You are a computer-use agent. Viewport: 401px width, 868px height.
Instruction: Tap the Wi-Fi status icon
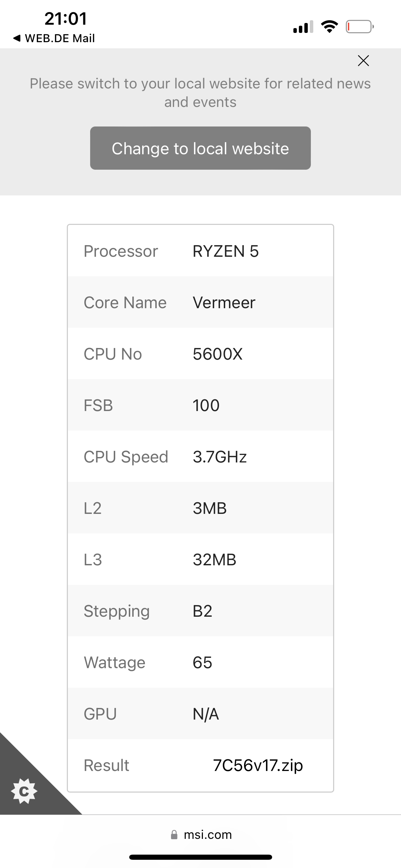click(329, 26)
